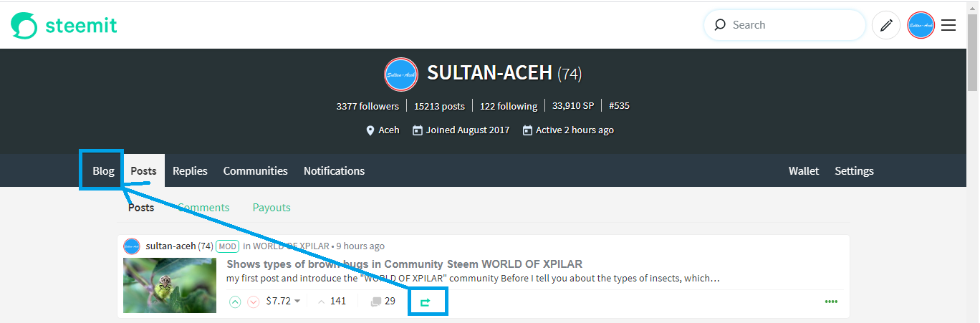
Task: Upvote the brown bugs post
Action: (235, 302)
